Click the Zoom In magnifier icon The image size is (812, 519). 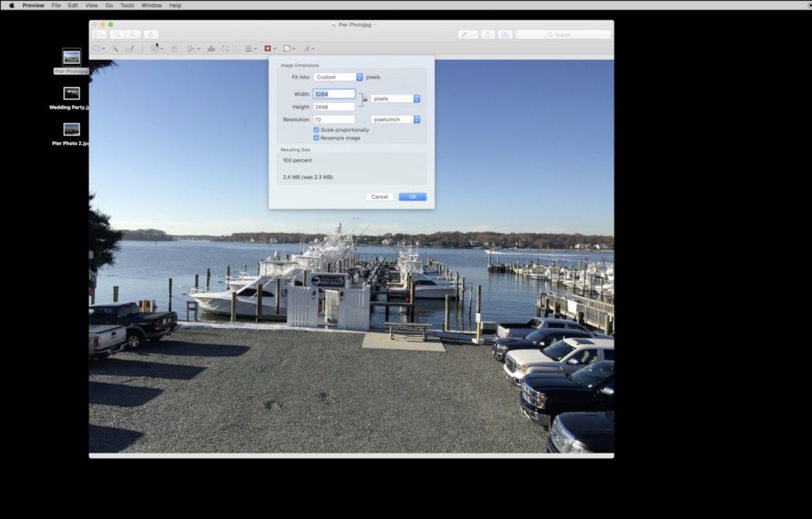coord(133,35)
